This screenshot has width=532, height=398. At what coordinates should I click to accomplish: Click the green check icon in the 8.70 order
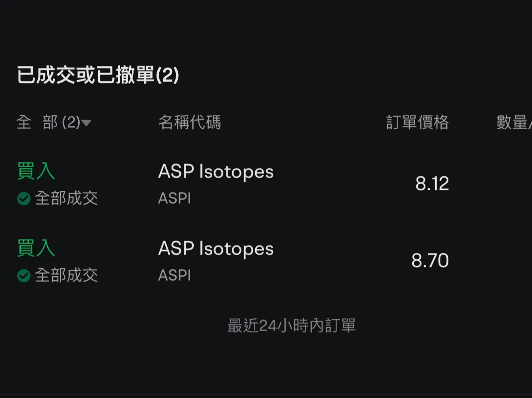tap(23, 276)
